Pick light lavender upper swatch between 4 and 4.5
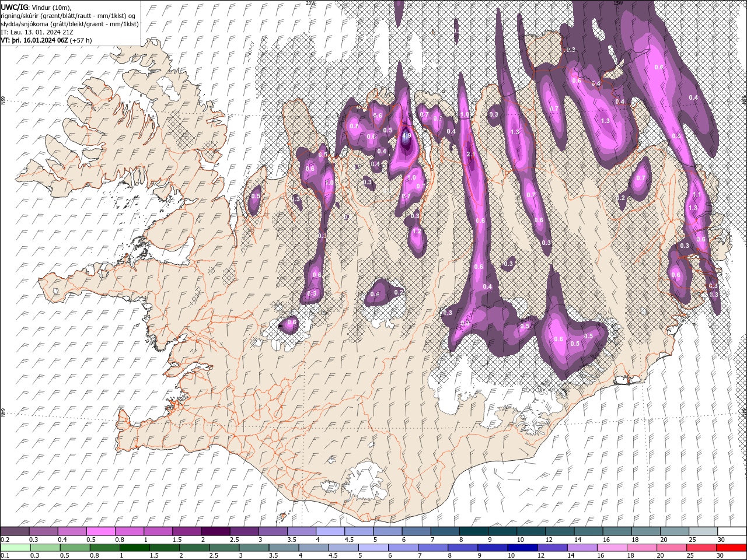 click(x=330, y=531)
